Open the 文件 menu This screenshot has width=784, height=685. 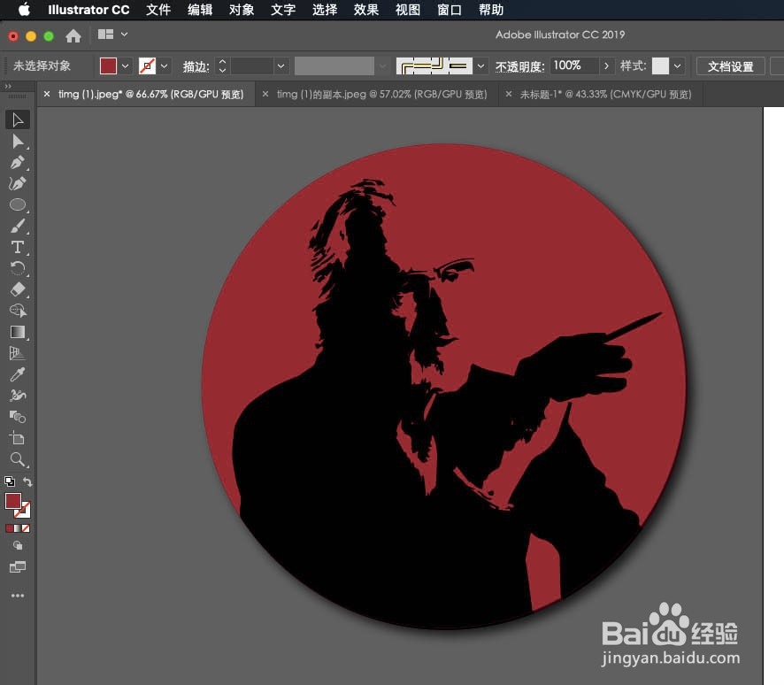tap(158, 10)
